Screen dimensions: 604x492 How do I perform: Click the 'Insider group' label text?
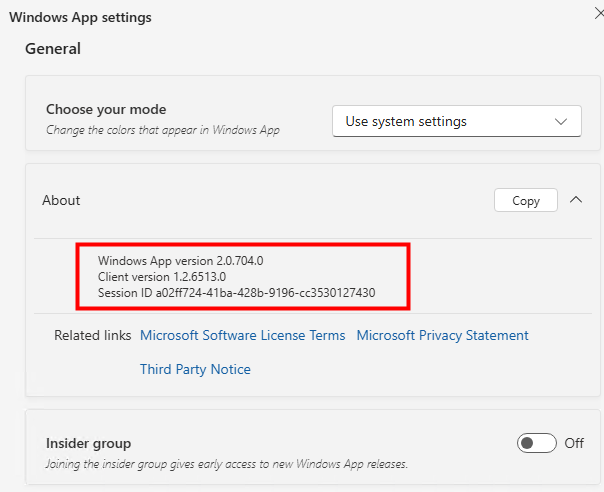click(88, 442)
